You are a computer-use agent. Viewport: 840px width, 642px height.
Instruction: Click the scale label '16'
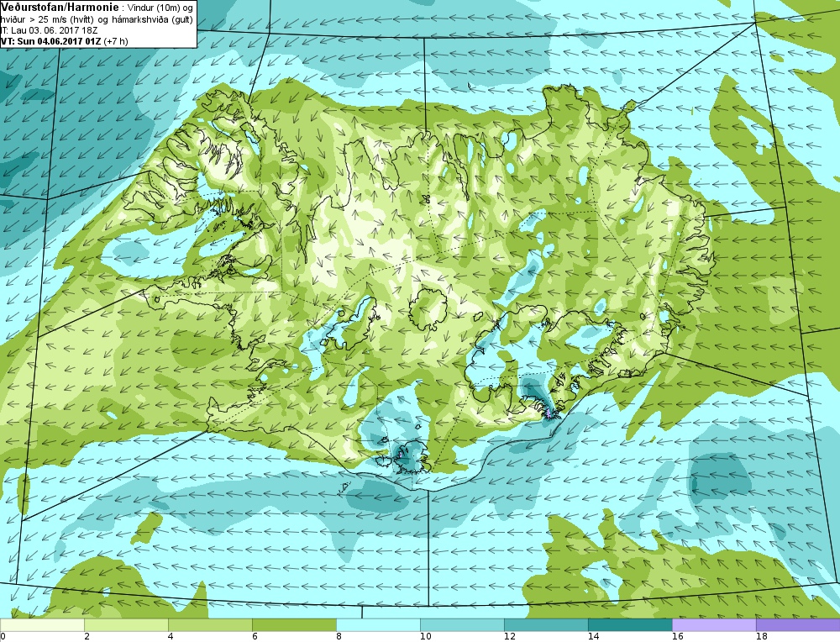pyautogui.click(x=677, y=637)
